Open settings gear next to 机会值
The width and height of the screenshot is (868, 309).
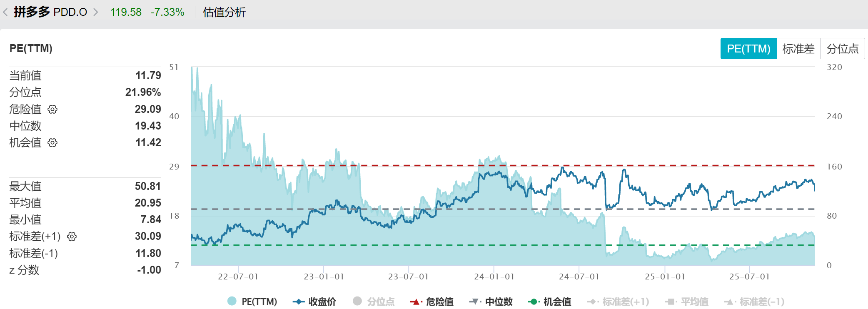pos(52,143)
